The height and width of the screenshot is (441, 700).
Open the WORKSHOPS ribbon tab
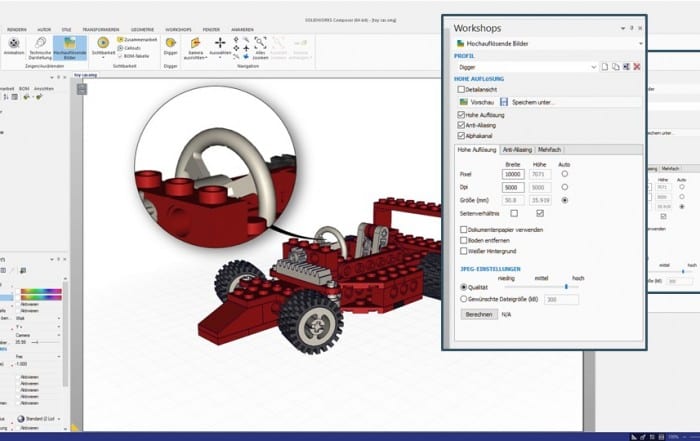pyautogui.click(x=178, y=29)
